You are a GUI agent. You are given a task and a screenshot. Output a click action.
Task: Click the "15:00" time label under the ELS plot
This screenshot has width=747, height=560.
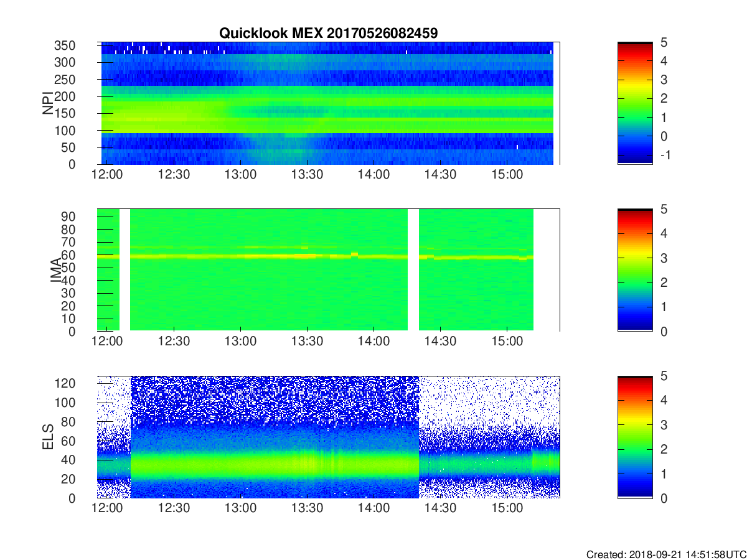point(507,508)
